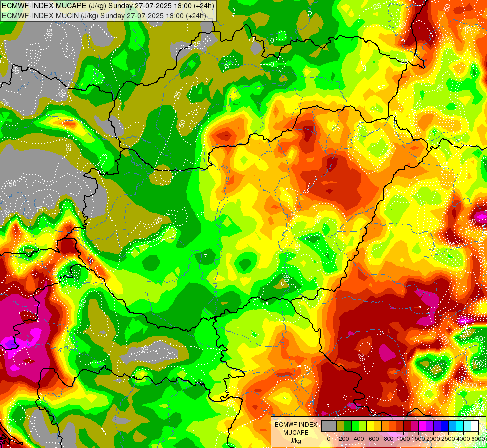487x448 pixels.
Task: Click the MUCAPE label in the legend box
Action: coord(296,433)
